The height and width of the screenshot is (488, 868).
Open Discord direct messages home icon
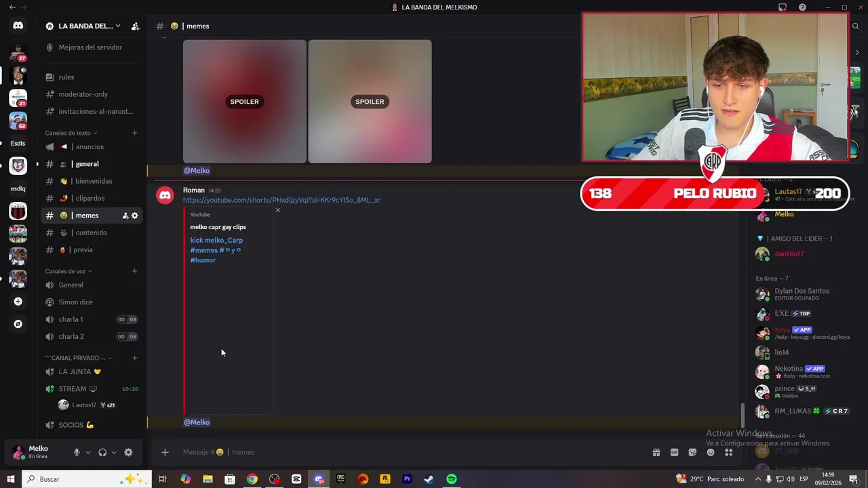(18, 26)
